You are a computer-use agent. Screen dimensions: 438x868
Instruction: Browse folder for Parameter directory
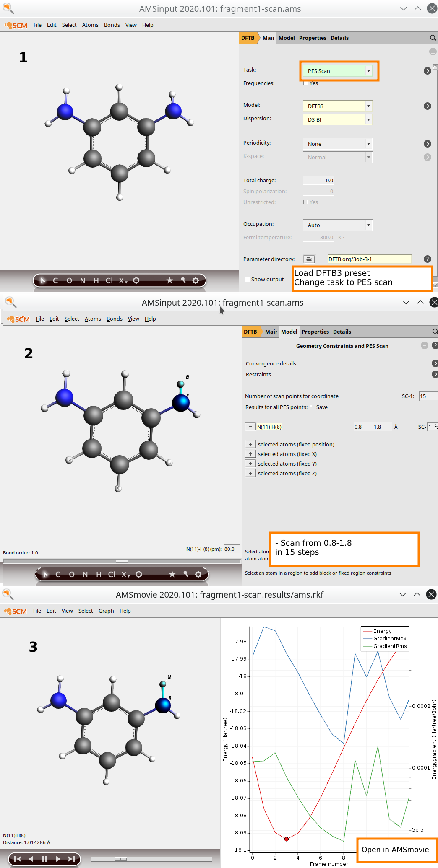(309, 259)
